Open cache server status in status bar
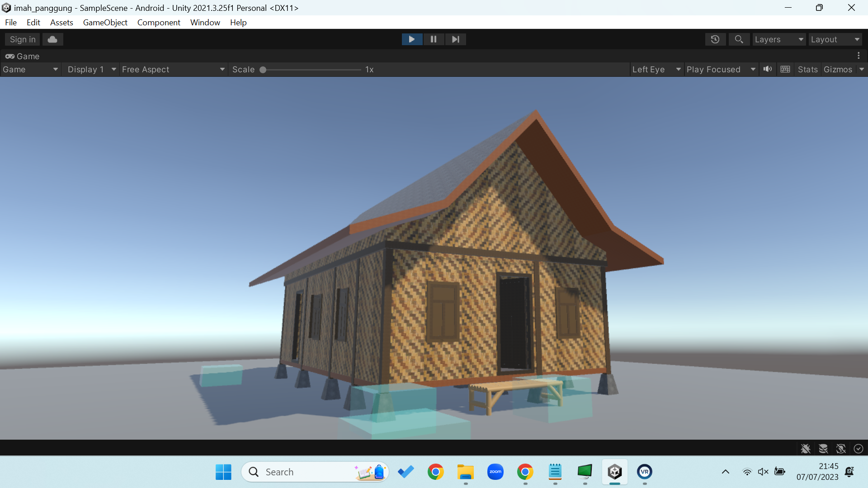The height and width of the screenshot is (488, 868). (x=823, y=448)
